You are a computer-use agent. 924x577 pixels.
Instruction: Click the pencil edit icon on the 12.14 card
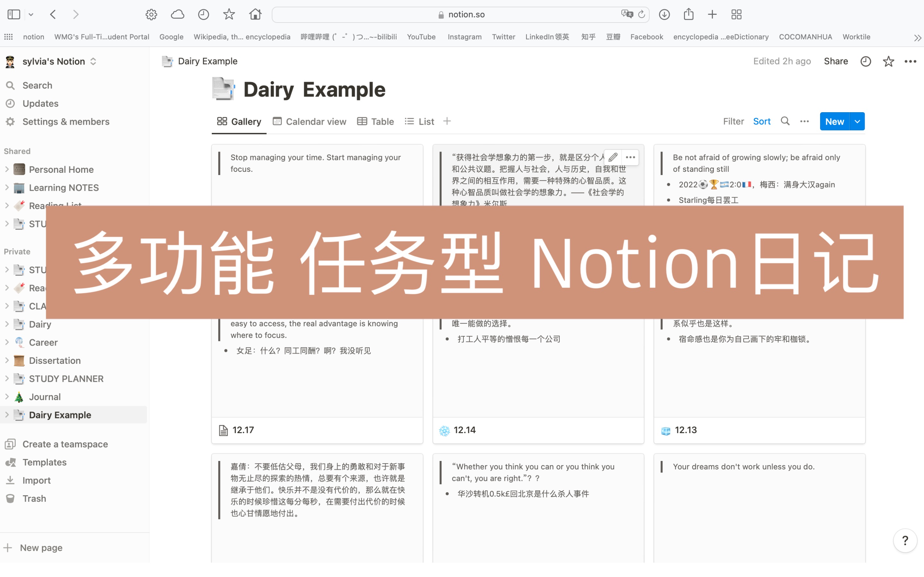612,157
